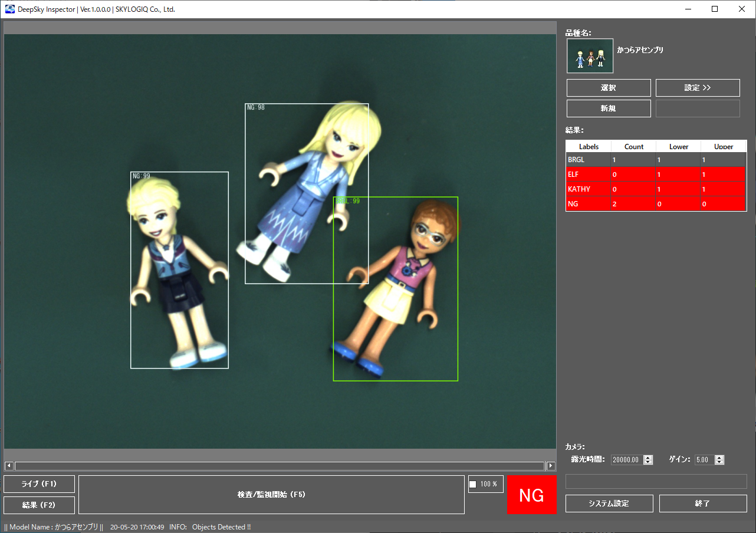Click the Objects Detected !! status message
Image resolution: width=756 pixels, height=533 pixels.
pos(221,527)
